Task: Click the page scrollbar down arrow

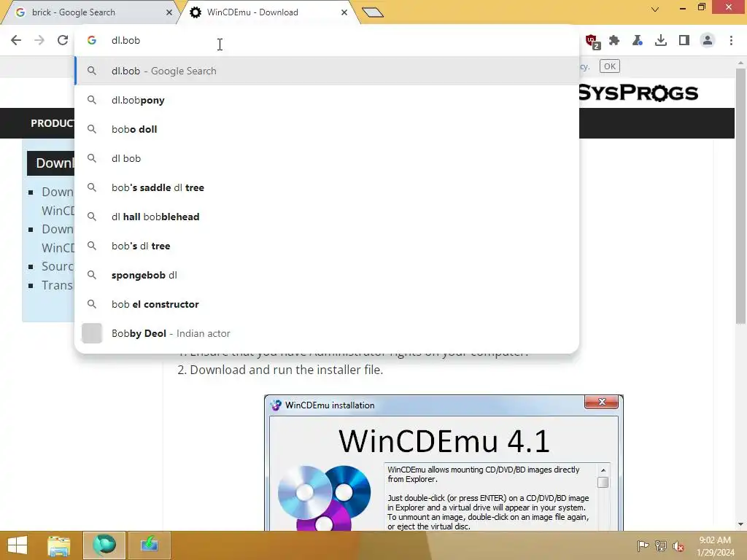Action: [740, 524]
